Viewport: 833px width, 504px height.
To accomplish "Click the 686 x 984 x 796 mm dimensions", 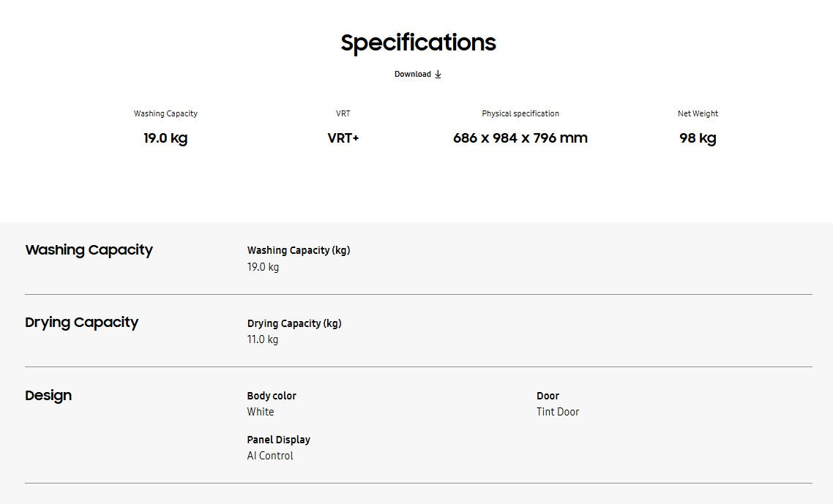I will click(x=520, y=138).
